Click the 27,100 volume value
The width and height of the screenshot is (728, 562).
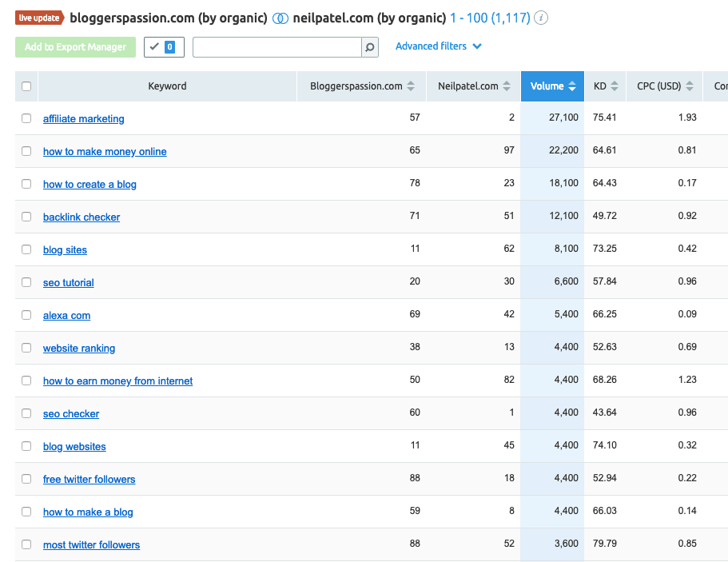pyautogui.click(x=563, y=118)
